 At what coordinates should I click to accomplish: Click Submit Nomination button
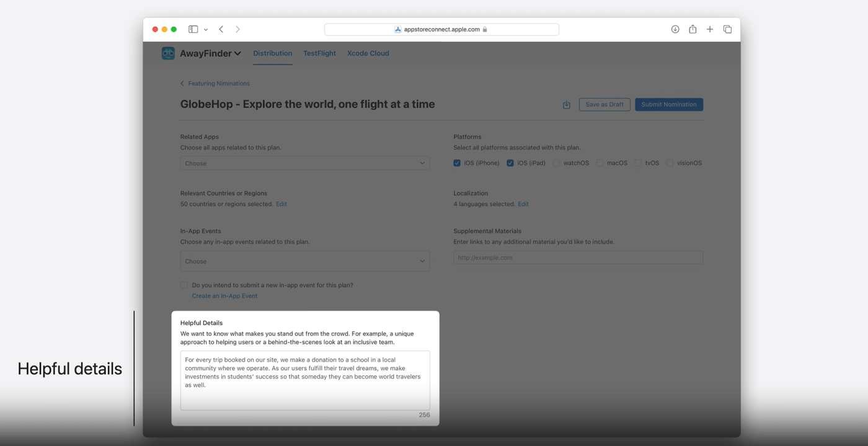click(x=669, y=105)
